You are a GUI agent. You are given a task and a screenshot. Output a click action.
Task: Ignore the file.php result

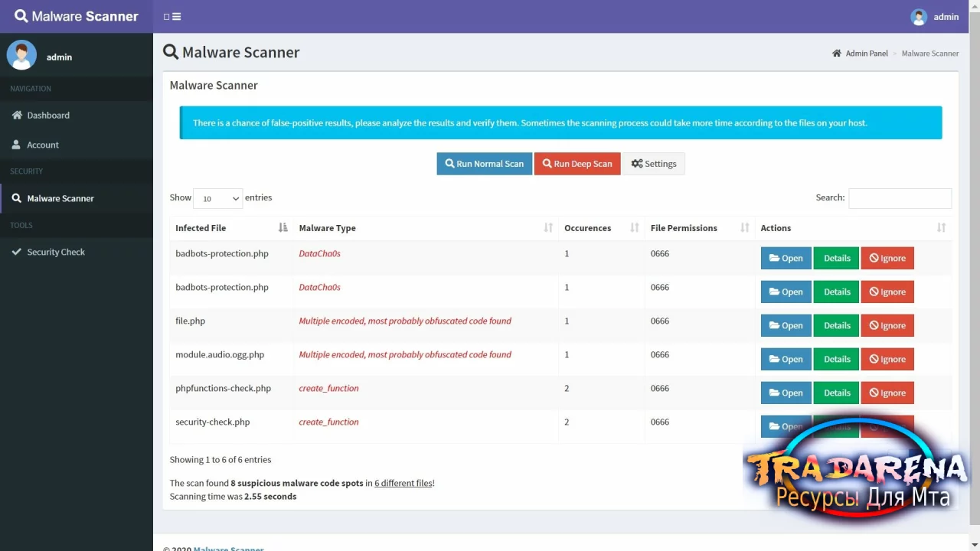pyautogui.click(x=887, y=325)
